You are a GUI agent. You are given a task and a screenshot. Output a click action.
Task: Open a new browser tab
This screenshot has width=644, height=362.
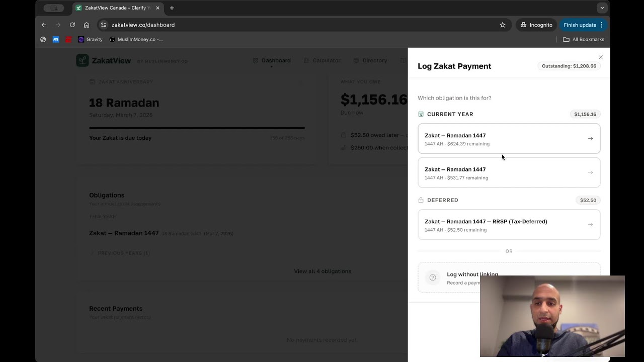point(172,8)
